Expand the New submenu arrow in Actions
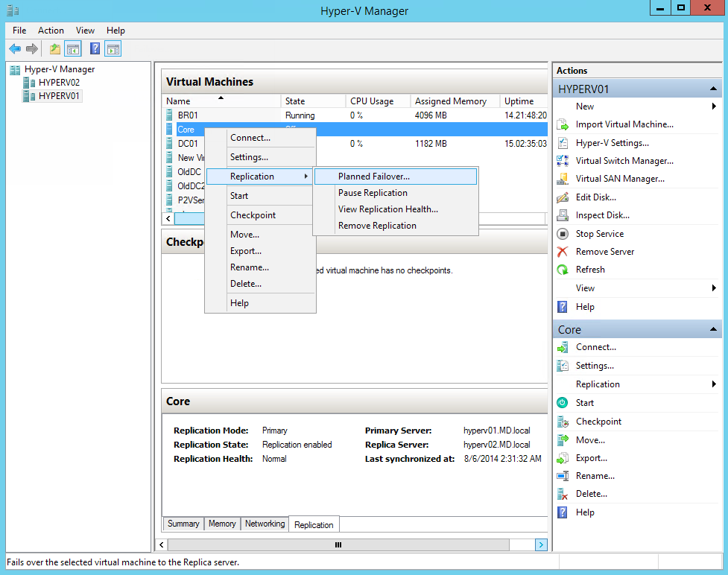This screenshot has height=575, width=728. (x=714, y=107)
